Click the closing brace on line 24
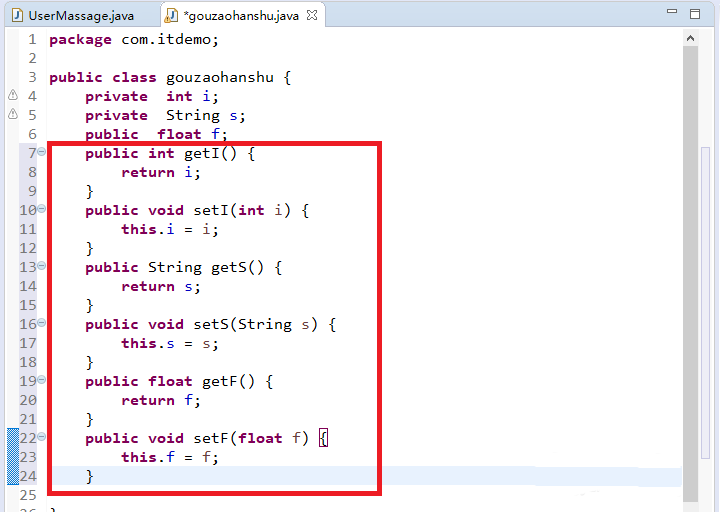Image resolution: width=720 pixels, height=512 pixels. [x=90, y=477]
